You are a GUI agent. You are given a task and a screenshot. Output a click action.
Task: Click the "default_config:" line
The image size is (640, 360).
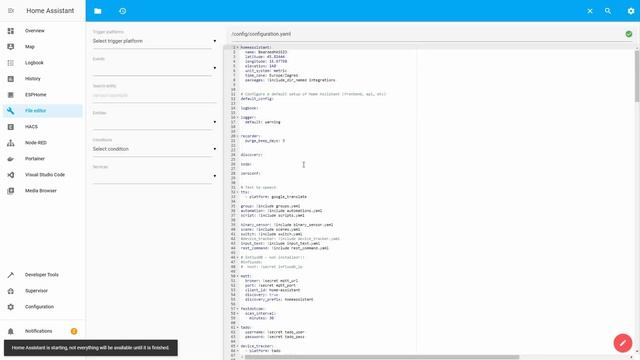257,99
